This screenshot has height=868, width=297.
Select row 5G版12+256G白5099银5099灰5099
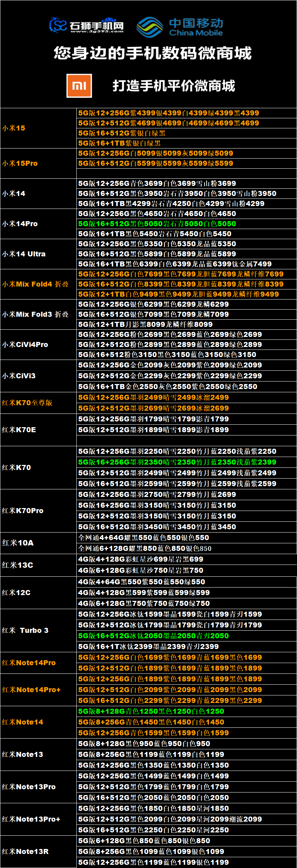[186, 153]
